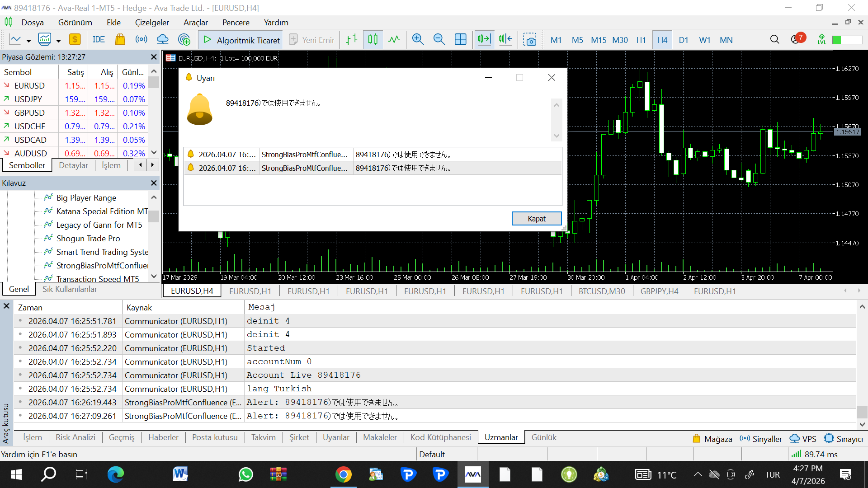Select candlestick chart type icon
The height and width of the screenshot is (488, 868).
pyautogui.click(x=373, y=40)
